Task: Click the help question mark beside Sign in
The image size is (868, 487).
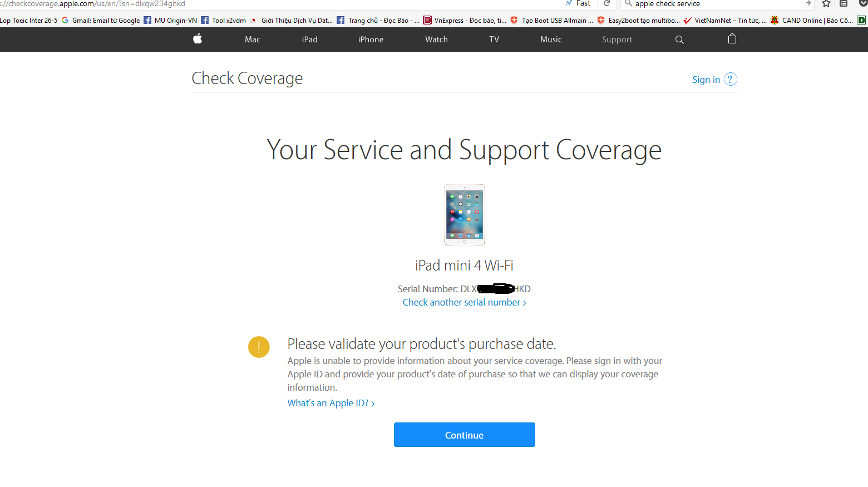Action: point(731,80)
